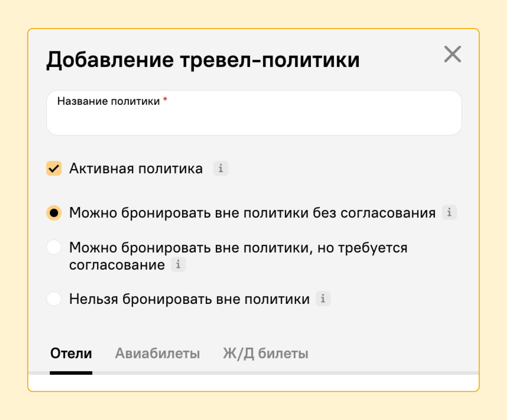Viewport: 507px width, 420px height.
Task: Open the hint icon for the approval-required booking option
Action: pyautogui.click(x=179, y=265)
